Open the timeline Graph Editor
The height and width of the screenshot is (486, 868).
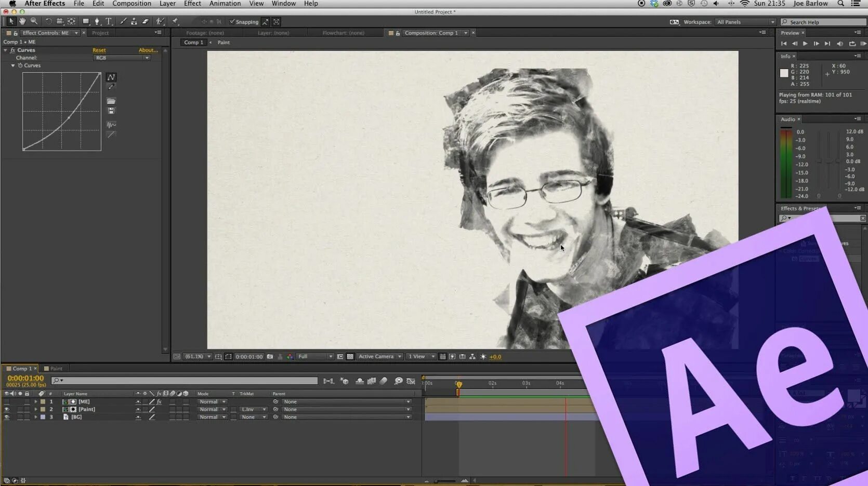coord(411,381)
